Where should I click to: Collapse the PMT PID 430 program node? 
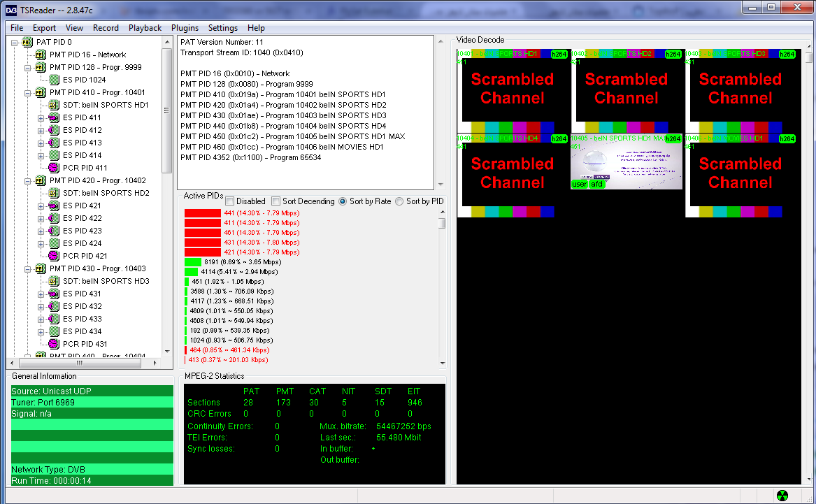pos(28,268)
